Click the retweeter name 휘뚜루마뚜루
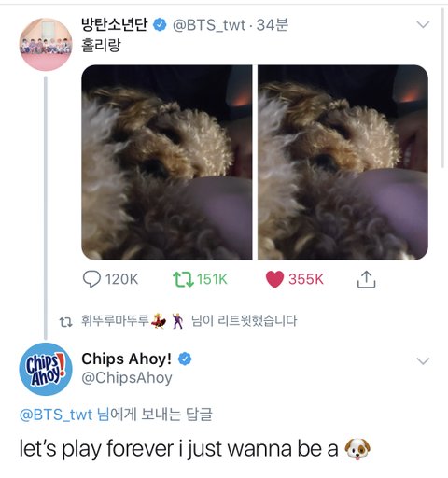Image resolution: width=448 pixels, height=478 pixels. 115,320
